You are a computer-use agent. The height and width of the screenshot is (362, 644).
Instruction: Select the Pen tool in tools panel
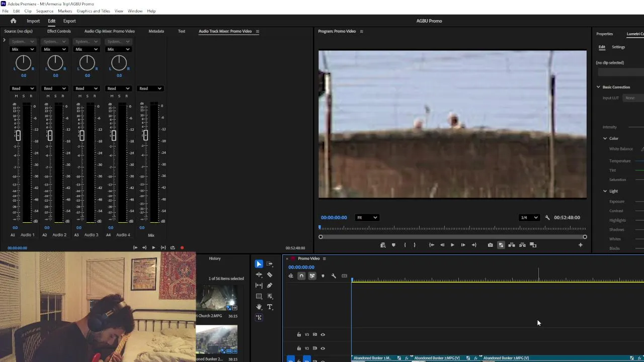point(270,285)
